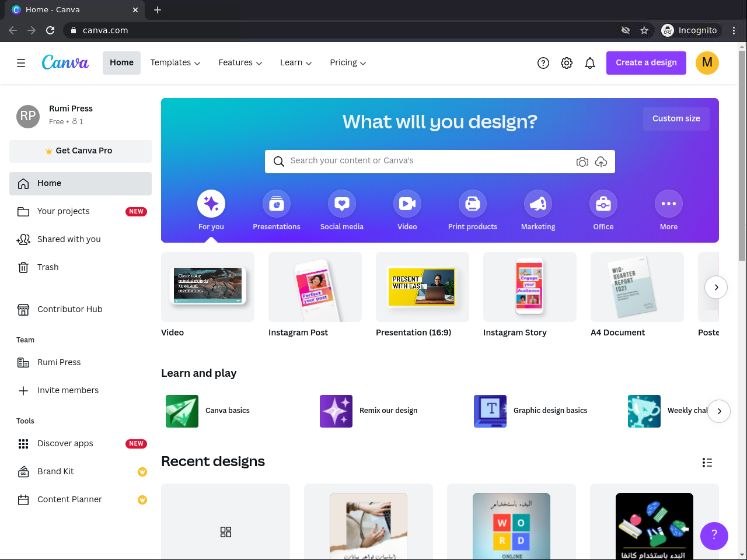The height and width of the screenshot is (560, 747).
Task: Click the RP team avatar
Action: pos(28,116)
